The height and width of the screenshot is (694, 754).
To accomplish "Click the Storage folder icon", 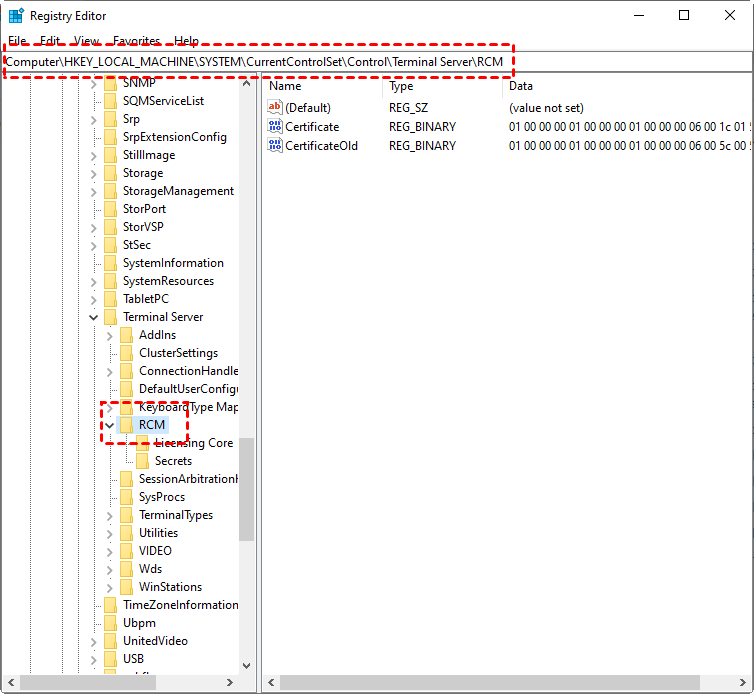I will (111, 173).
